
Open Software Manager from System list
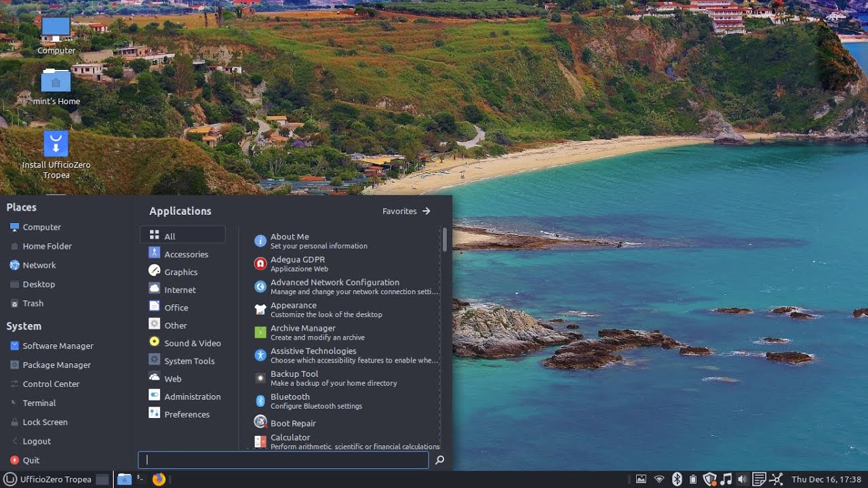58,346
